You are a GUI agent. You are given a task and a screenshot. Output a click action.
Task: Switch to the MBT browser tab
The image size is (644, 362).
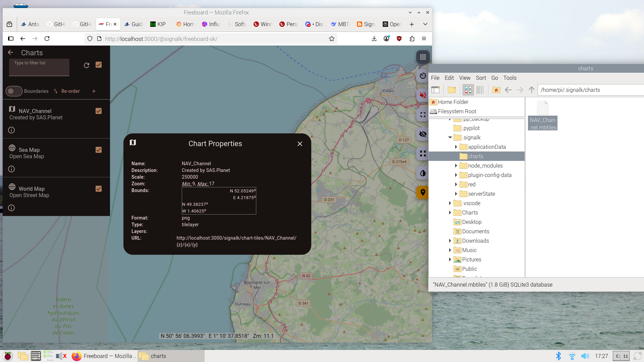point(340,24)
